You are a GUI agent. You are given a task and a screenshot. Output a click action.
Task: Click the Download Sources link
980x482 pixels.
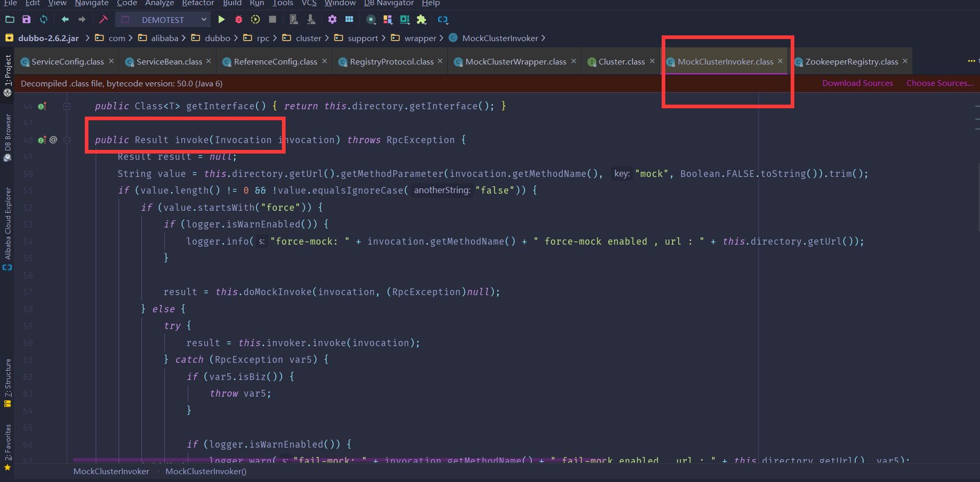pos(857,83)
